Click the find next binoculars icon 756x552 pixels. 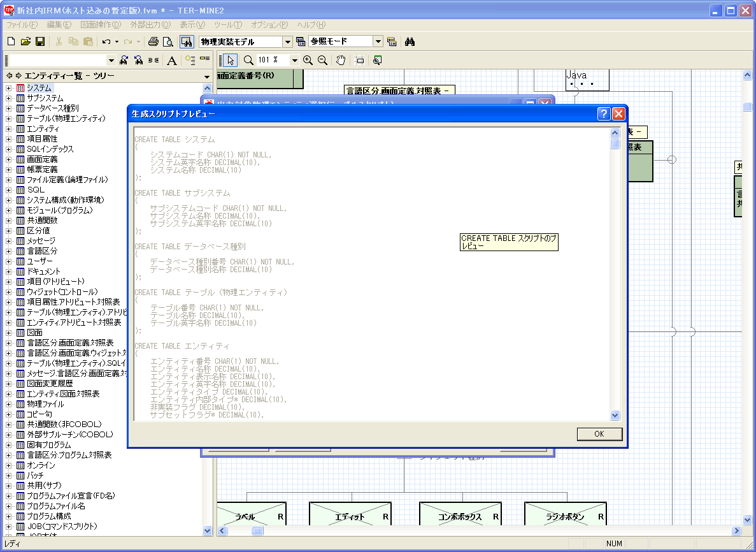pyautogui.click(x=124, y=61)
